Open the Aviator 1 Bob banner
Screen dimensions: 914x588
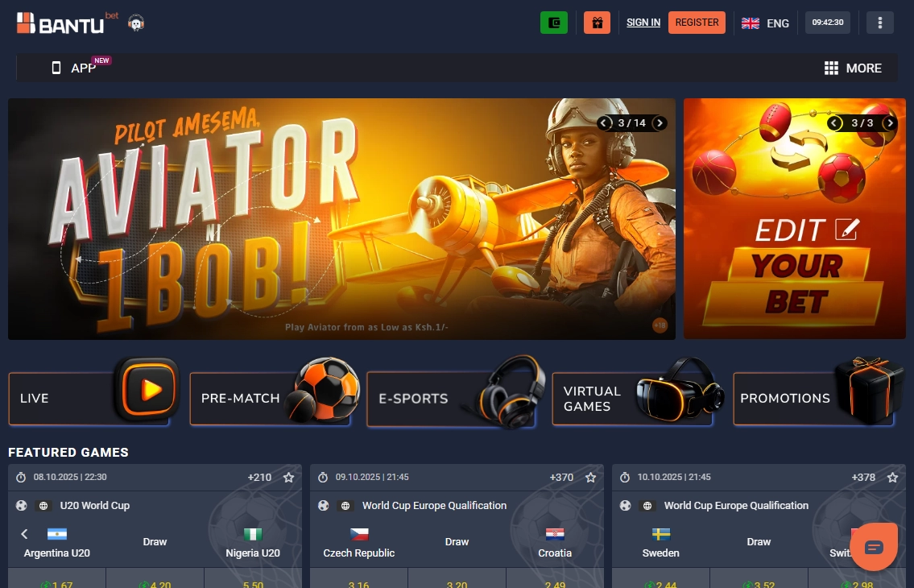(341, 219)
